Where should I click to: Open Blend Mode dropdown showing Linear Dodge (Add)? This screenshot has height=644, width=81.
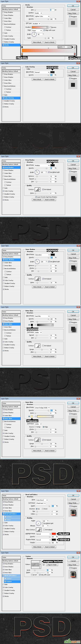pyautogui.click(x=42, y=408)
